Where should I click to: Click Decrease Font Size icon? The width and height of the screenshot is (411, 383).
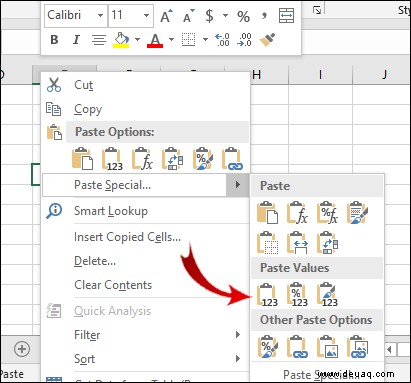(x=189, y=16)
